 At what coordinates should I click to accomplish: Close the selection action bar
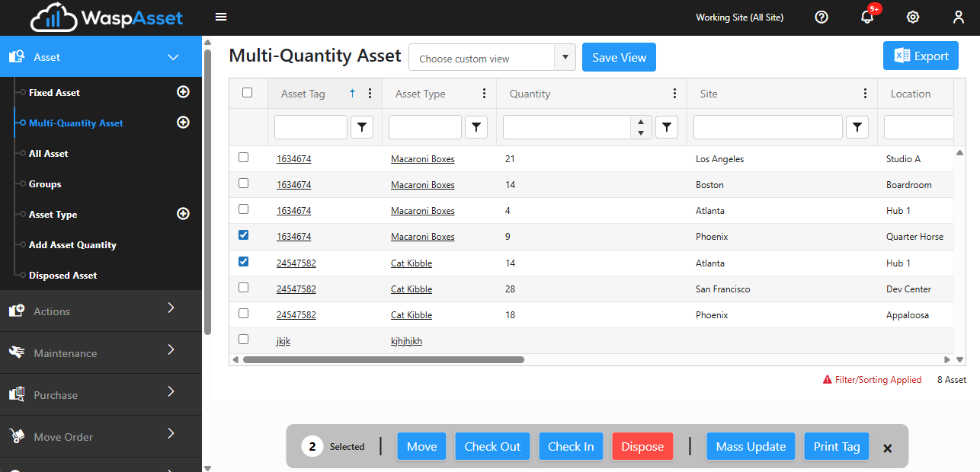point(887,448)
